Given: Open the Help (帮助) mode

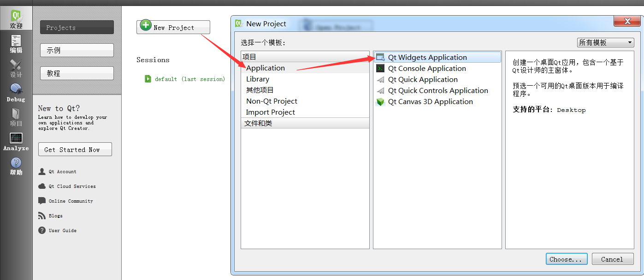Looking at the screenshot, I should pos(16,166).
